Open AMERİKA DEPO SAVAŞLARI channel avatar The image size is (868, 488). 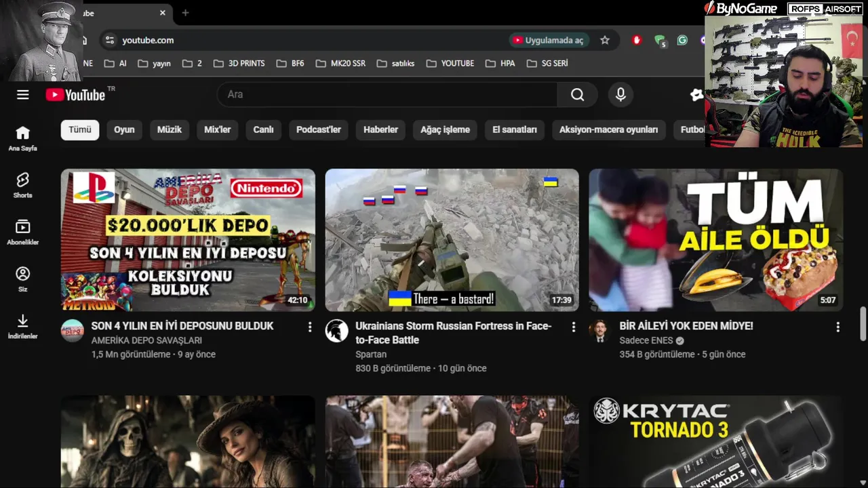coord(73,331)
